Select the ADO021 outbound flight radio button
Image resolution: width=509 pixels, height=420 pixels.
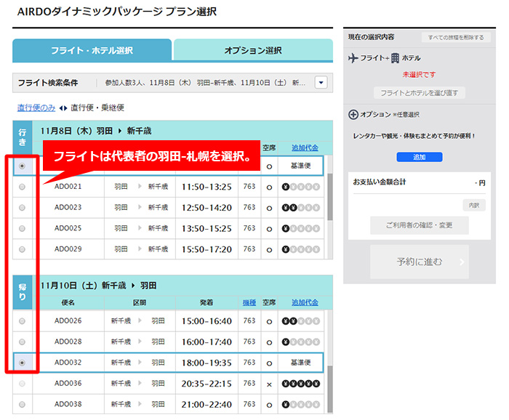[x=22, y=187]
